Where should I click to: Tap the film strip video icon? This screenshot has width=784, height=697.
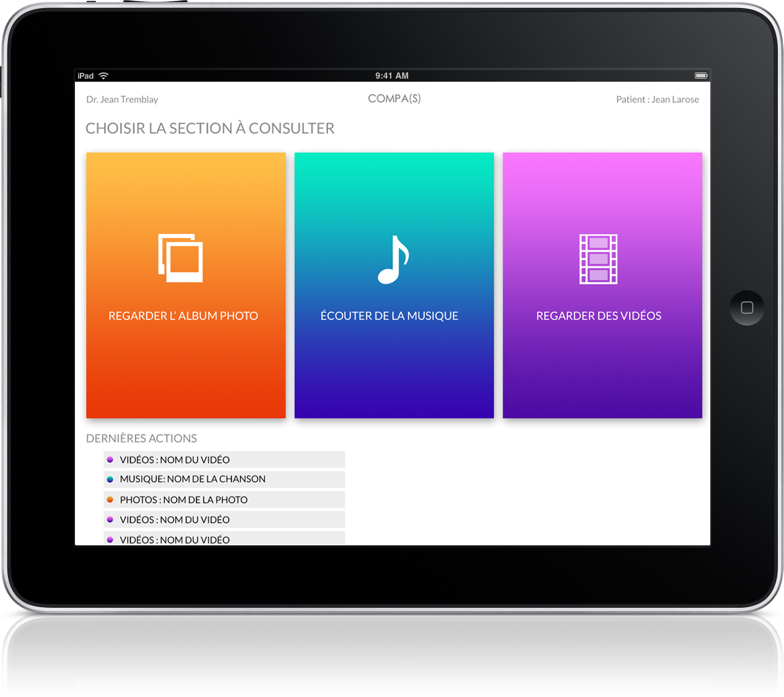click(x=598, y=259)
